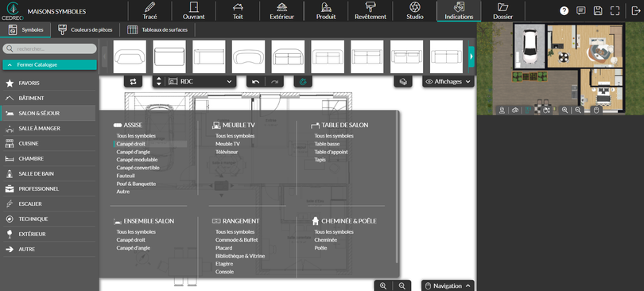Image resolution: width=644 pixels, height=291 pixels.
Task: Choose Téléviseur under Meuble TV
Action: point(227,152)
